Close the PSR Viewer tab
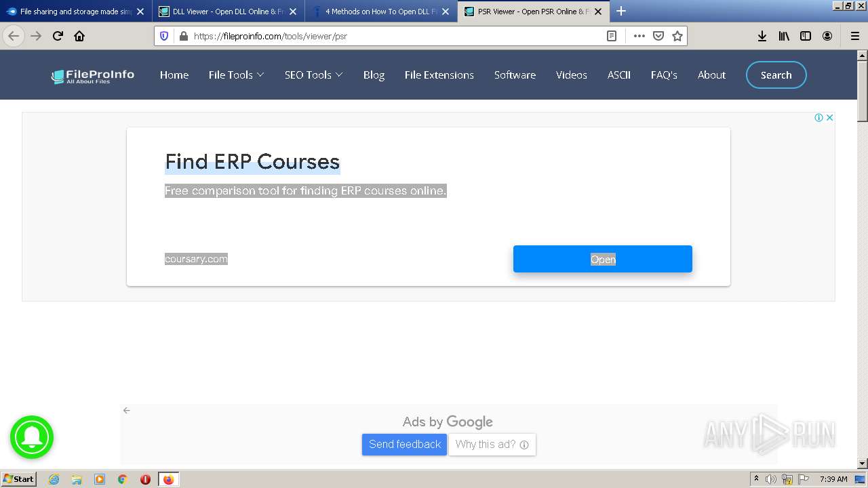 click(x=598, y=12)
